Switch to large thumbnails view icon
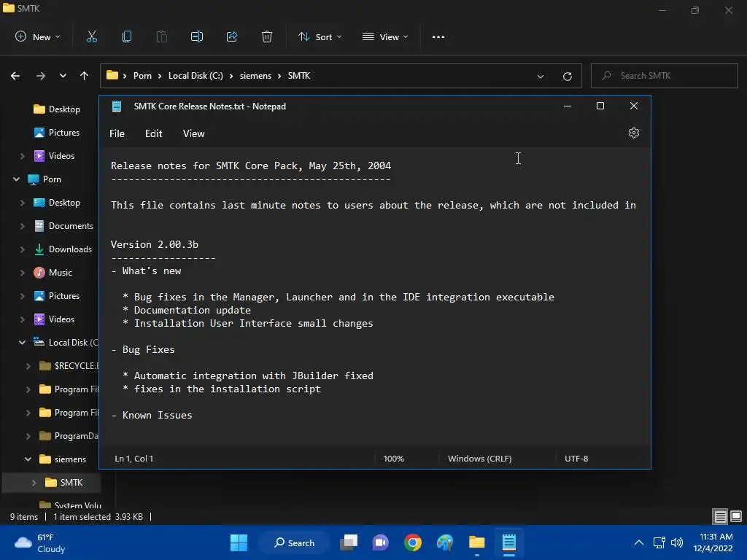The image size is (747, 560). pos(736,516)
